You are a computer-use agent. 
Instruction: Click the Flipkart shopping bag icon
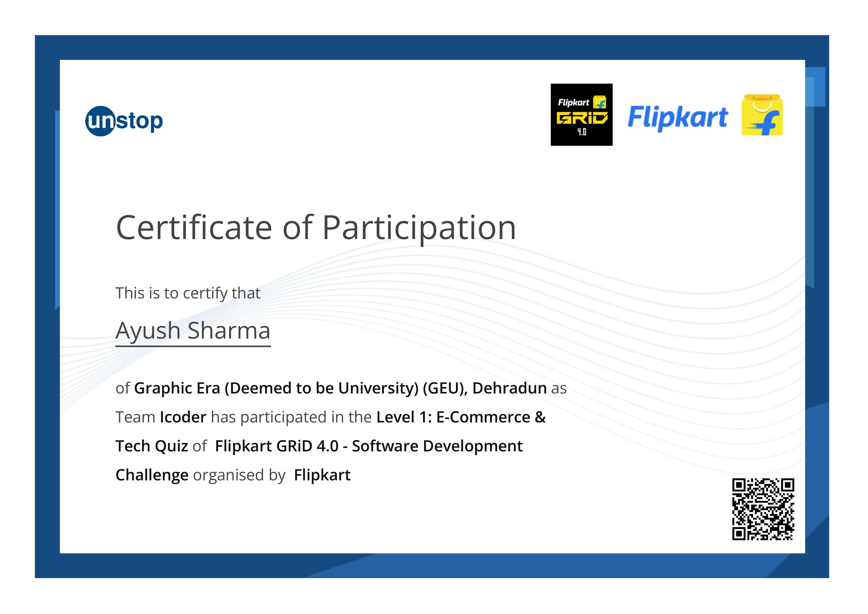coord(762,115)
